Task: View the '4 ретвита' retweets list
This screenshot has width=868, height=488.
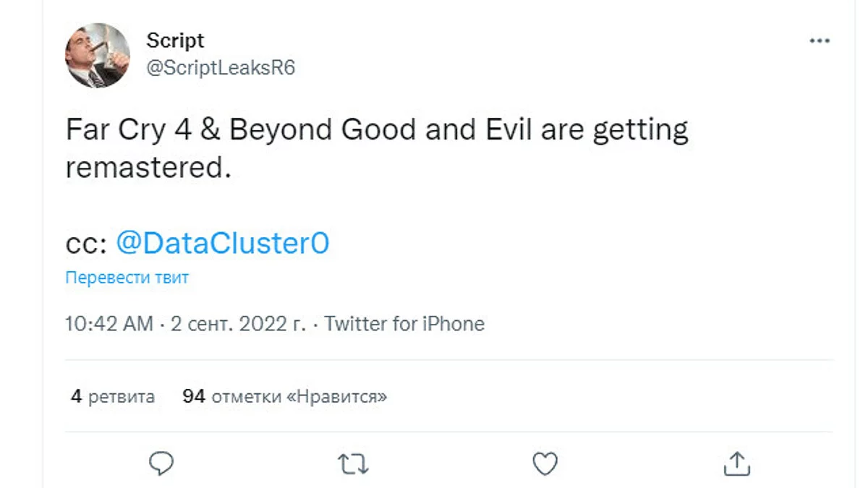Action: 113,396
